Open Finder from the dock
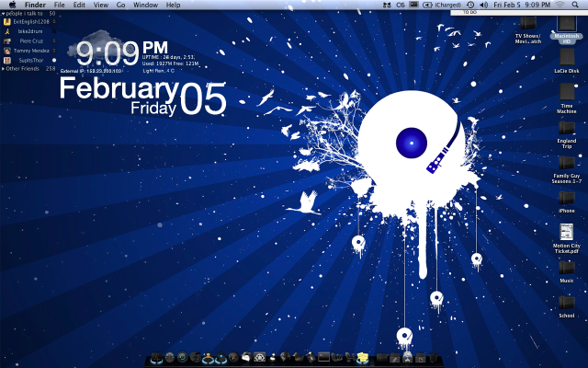 tap(156, 358)
